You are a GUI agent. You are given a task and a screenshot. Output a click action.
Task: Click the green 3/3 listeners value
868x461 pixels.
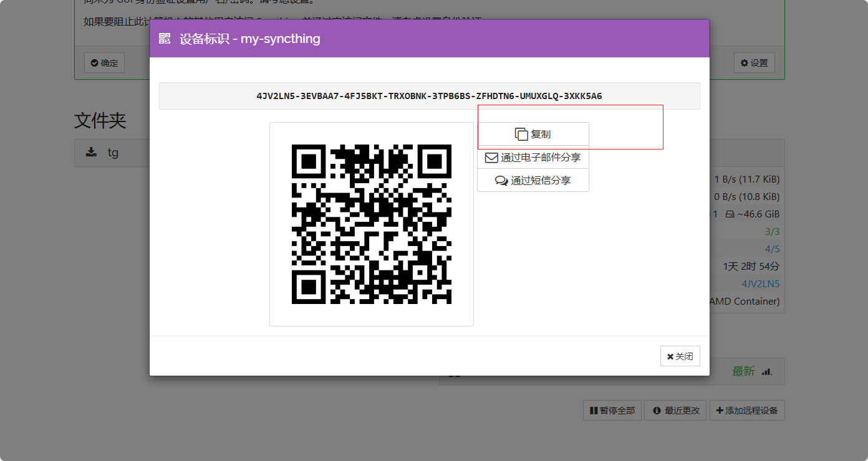772,232
